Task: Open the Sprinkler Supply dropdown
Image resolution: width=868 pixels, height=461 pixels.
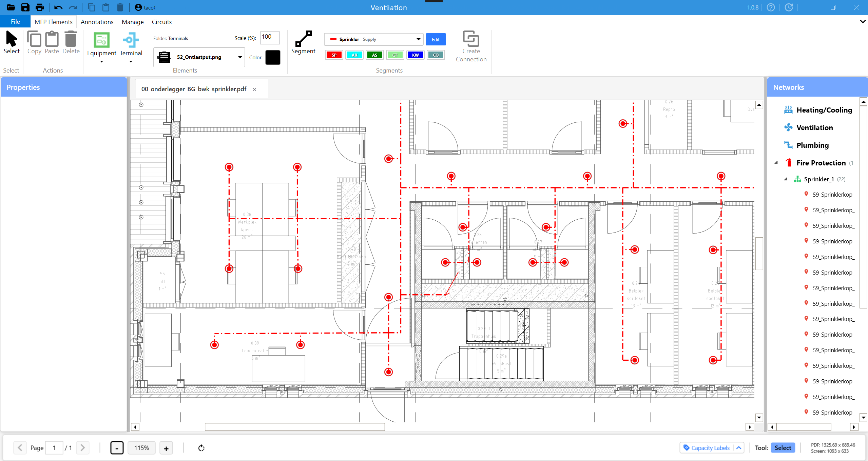Action: (373, 39)
